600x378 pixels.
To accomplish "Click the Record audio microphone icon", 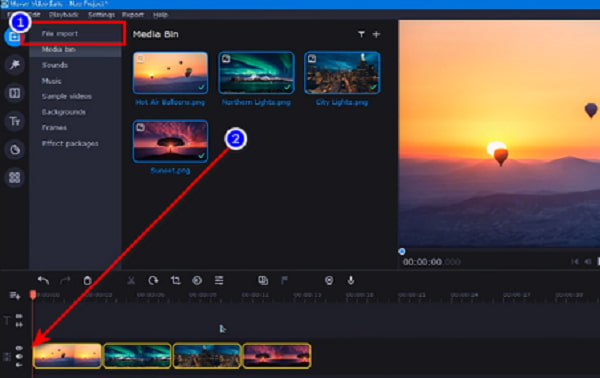I will click(351, 280).
